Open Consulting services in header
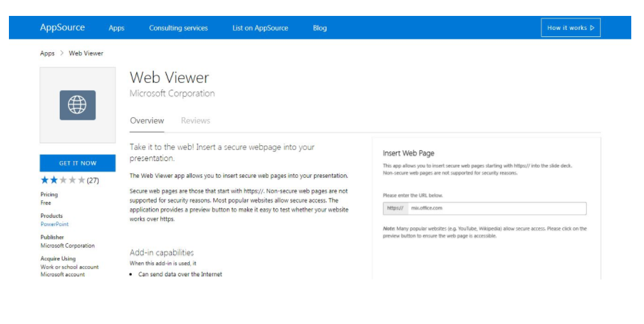Screen dimensions: 644x324 point(178,28)
